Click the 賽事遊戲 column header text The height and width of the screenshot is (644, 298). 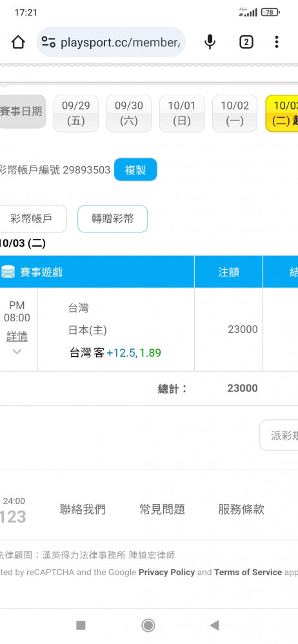point(41,272)
